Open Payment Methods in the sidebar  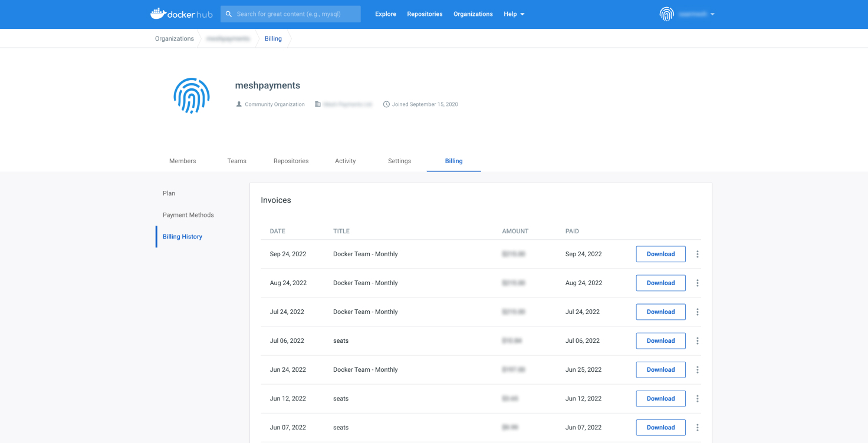point(188,215)
